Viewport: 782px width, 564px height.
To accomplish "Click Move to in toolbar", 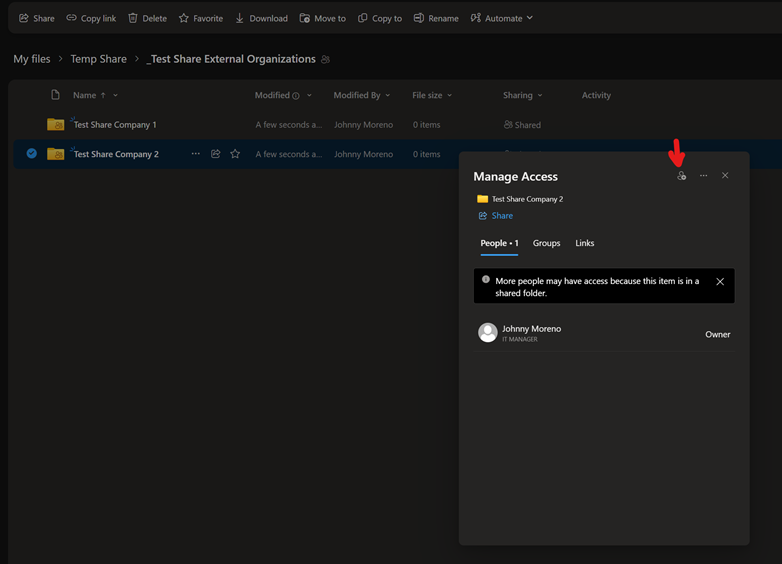I will coord(323,18).
